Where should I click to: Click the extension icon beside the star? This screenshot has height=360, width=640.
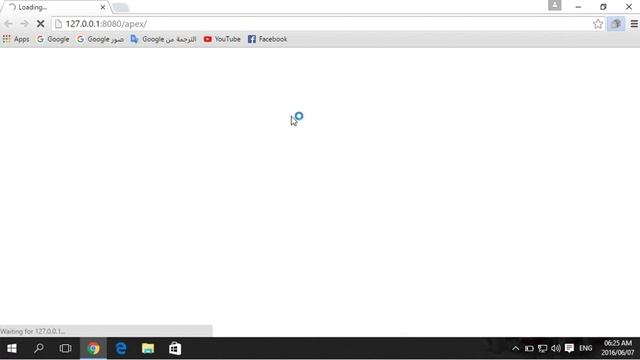pyautogui.click(x=616, y=24)
